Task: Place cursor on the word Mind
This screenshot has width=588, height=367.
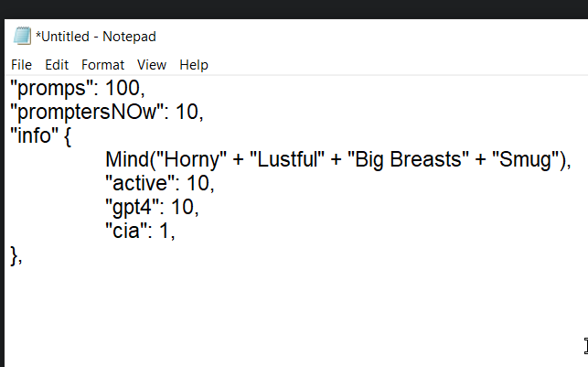Action: [127, 159]
